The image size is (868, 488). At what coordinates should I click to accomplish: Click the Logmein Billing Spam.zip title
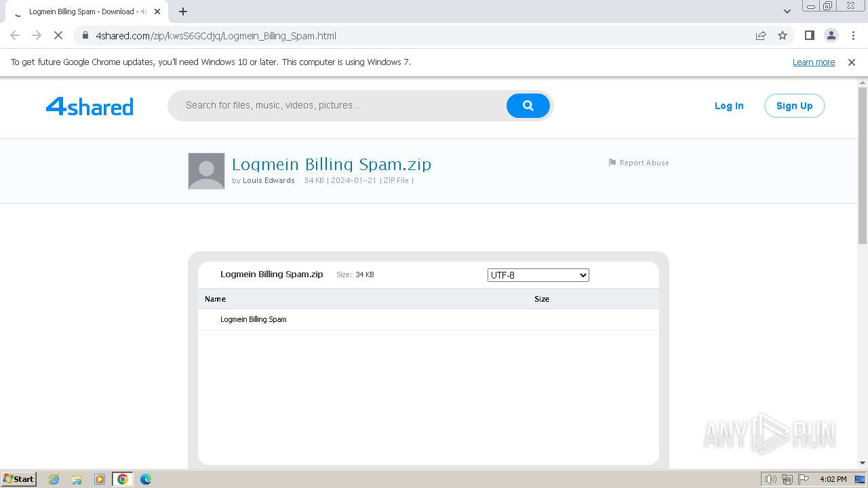click(x=332, y=164)
